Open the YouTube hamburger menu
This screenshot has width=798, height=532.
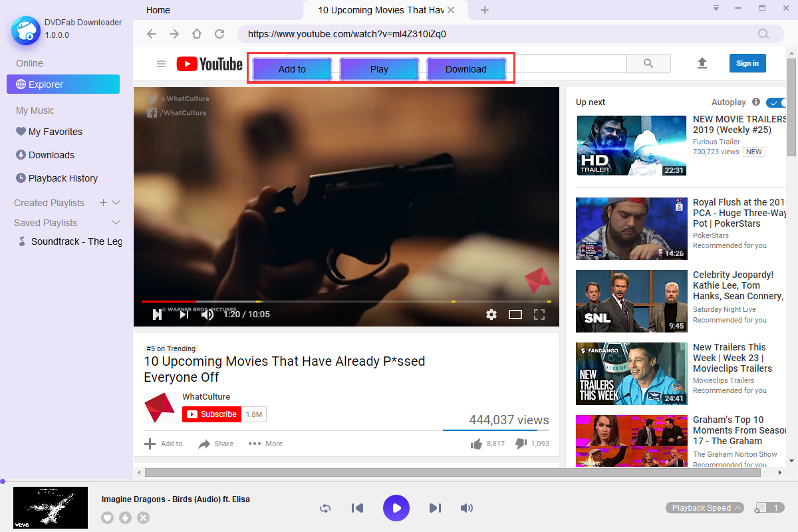161,64
